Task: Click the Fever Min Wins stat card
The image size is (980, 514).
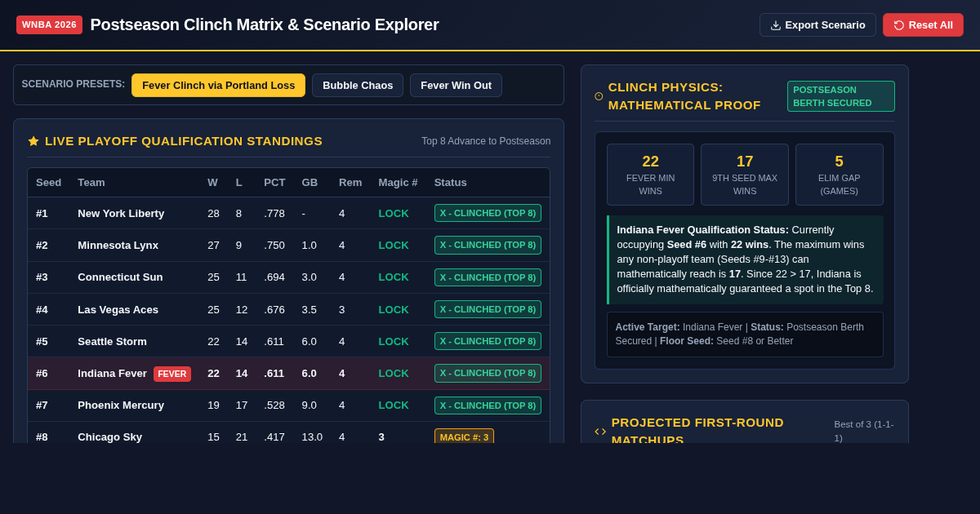Action: 650,175
